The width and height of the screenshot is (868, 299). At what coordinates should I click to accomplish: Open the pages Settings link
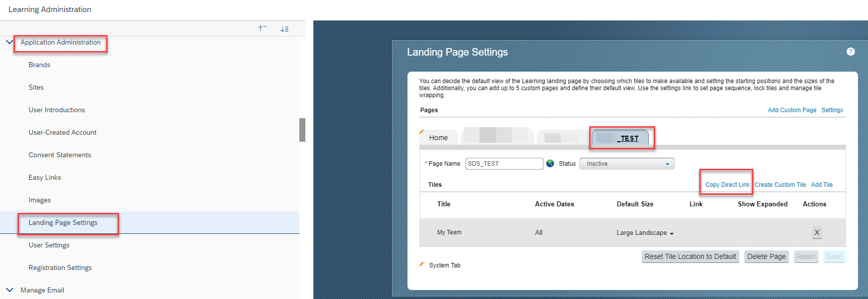832,110
